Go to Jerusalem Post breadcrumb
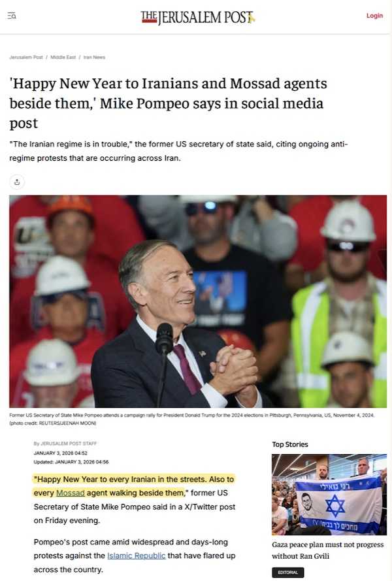 [x=26, y=57]
